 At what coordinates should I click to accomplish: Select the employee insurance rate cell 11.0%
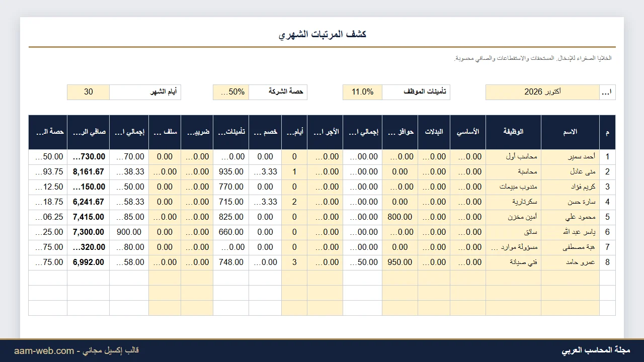click(x=362, y=92)
